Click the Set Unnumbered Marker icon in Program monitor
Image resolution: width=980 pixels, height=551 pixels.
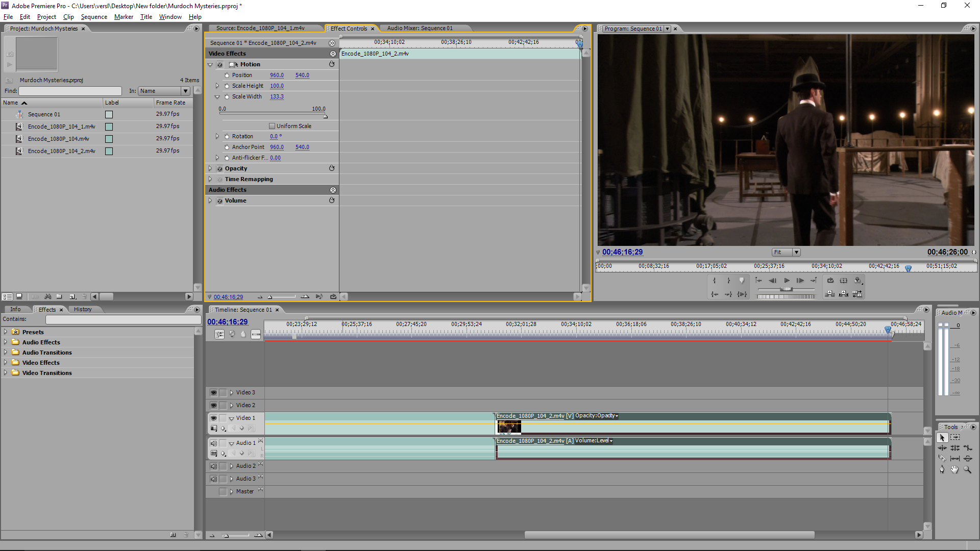[x=742, y=280]
